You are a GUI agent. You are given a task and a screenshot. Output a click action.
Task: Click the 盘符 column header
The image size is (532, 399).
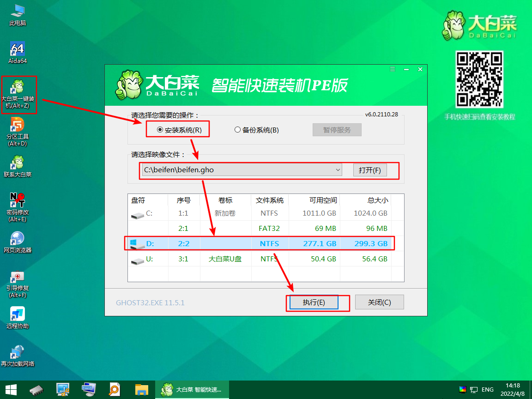(x=148, y=200)
